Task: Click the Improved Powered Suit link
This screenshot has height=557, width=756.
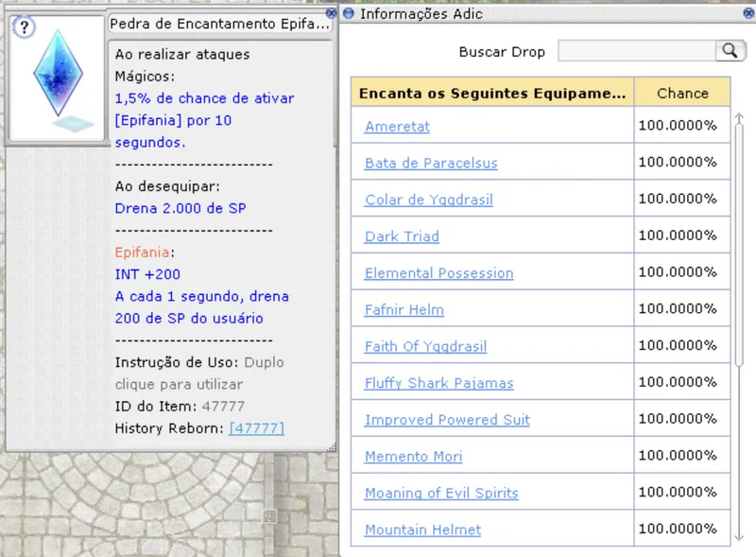Action: pos(447,420)
